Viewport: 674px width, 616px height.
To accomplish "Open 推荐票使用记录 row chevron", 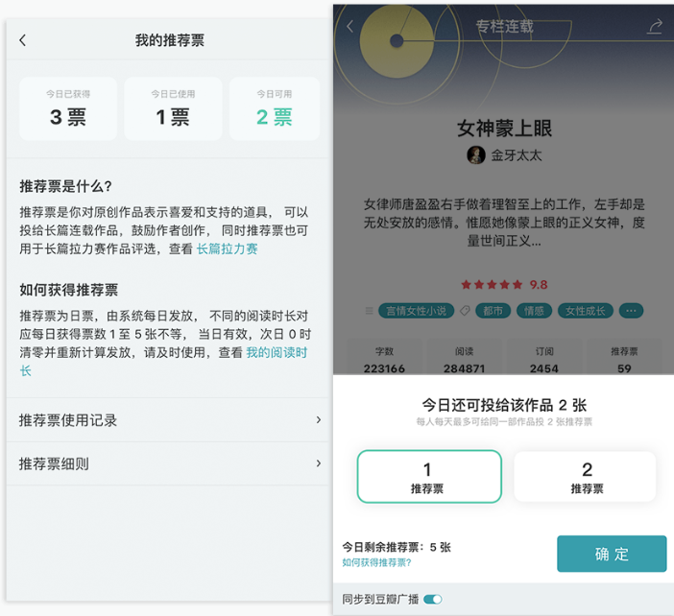I will point(319,419).
